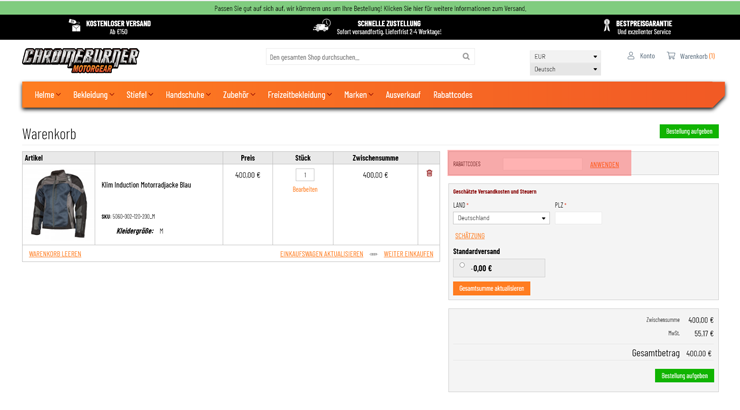The image size is (740, 410).
Task: Click the bottom Bestellung aufgeben button
Action: click(x=684, y=376)
